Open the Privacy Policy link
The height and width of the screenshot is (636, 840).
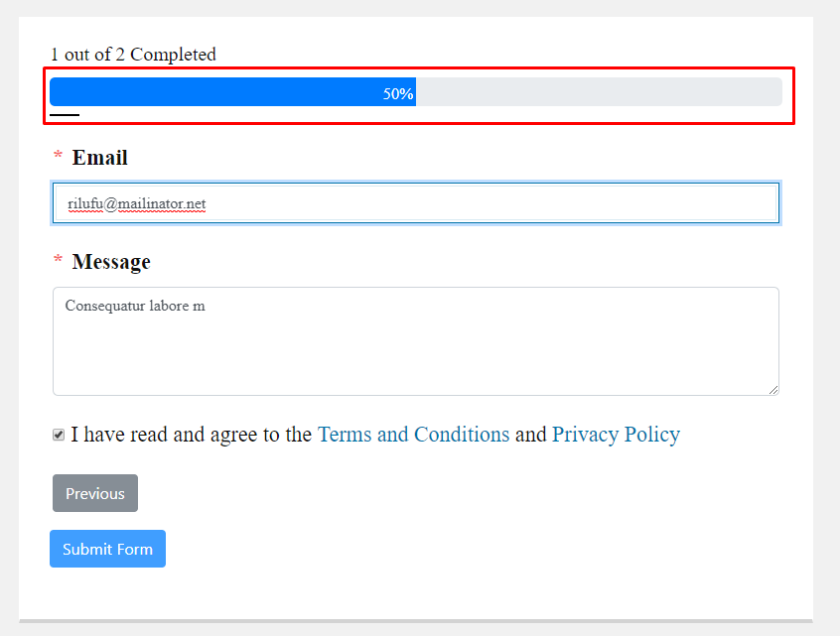[616, 435]
